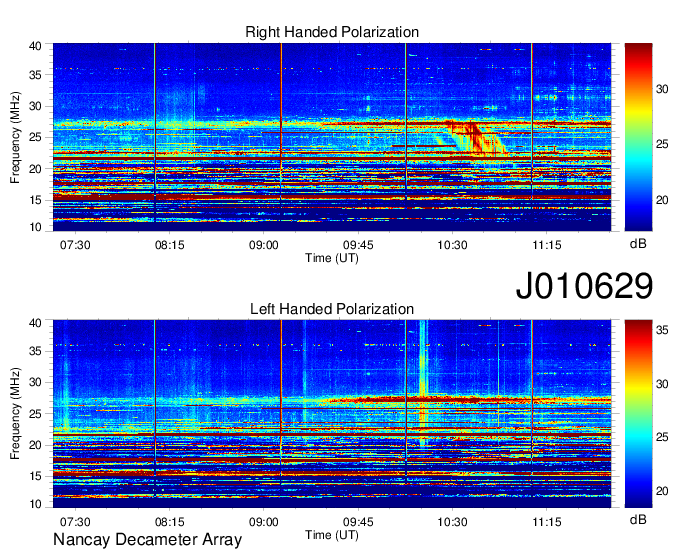The width and height of the screenshot is (680, 552).
Task: Click the "09:00" time tick of the Right Handed plot
Action: pyautogui.click(x=264, y=245)
